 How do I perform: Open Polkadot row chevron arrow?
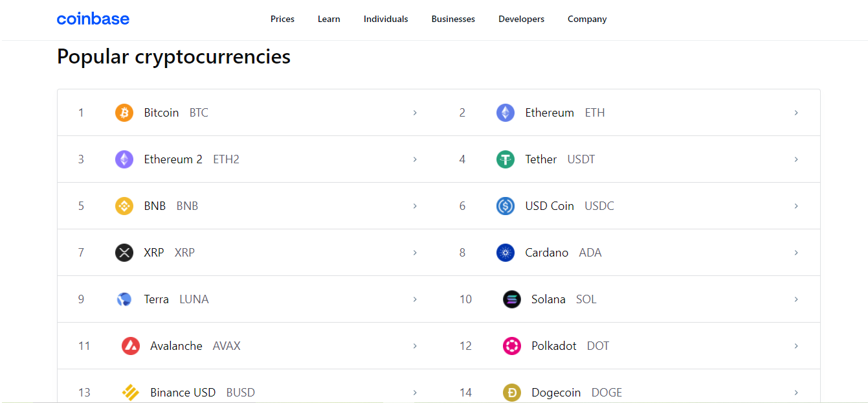[796, 346]
